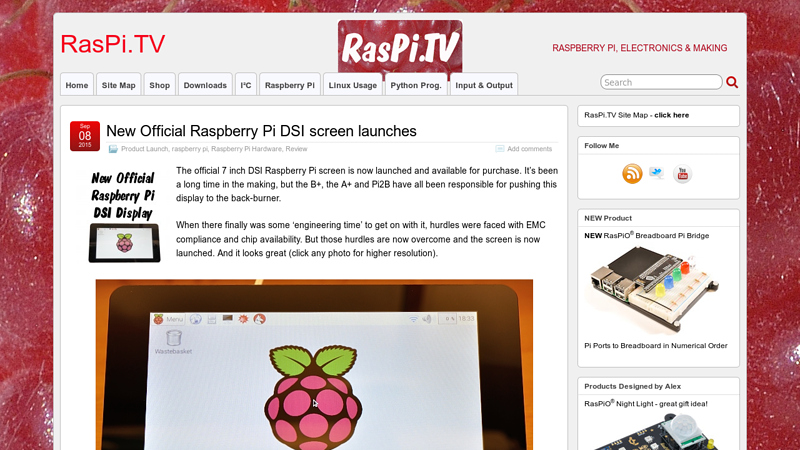Click the RASPBERRY PI, ELECTRONICS & MAKING tagline
800x450 pixels.
(640, 48)
